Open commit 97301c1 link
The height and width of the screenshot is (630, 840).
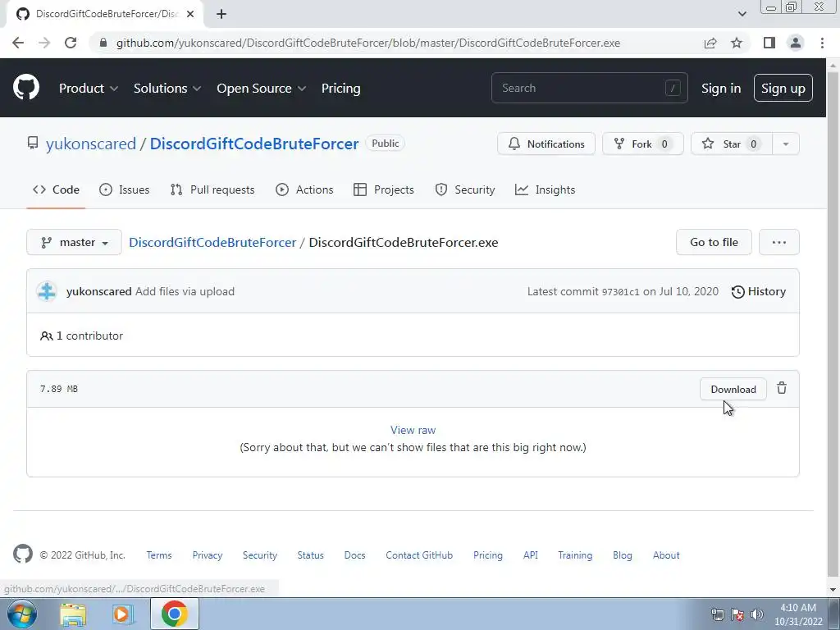pyautogui.click(x=620, y=292)
